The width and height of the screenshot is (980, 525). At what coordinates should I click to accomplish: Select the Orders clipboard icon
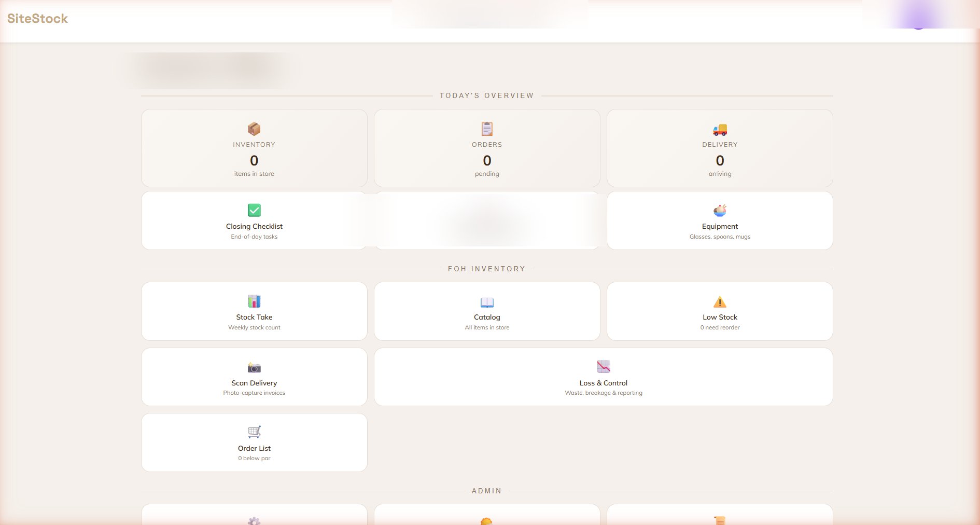pyautogui.click(x=487, y=129)
